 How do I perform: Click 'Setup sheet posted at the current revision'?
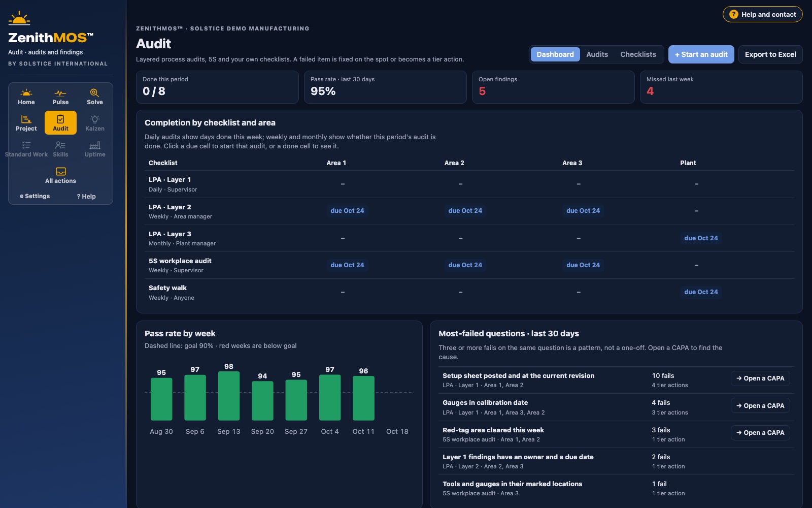click(x=518, y=376)
